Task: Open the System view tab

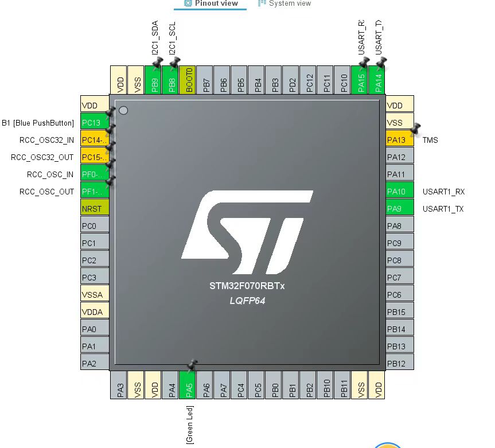Action: pyautogui.click(x=284, y=3)
